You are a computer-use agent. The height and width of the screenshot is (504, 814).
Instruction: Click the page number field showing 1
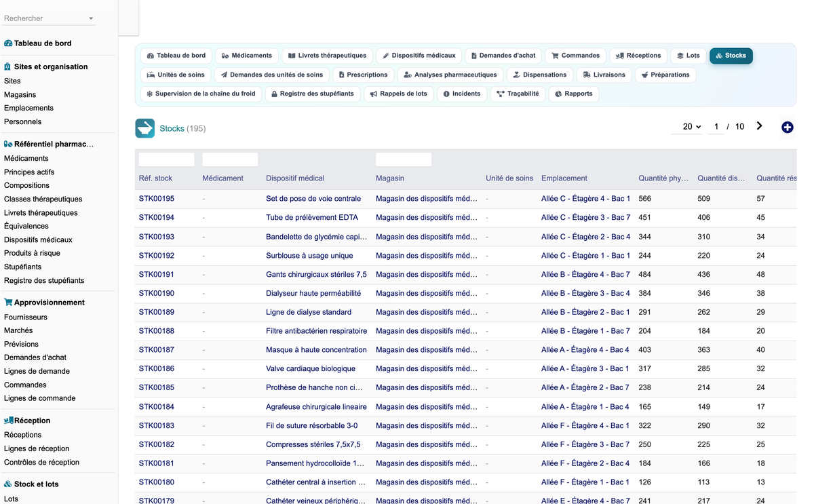coord(716,127)
